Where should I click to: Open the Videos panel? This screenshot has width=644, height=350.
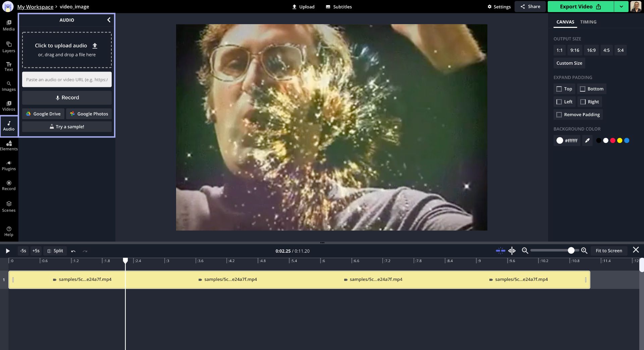pyautogui.click(x=9, y=106)
